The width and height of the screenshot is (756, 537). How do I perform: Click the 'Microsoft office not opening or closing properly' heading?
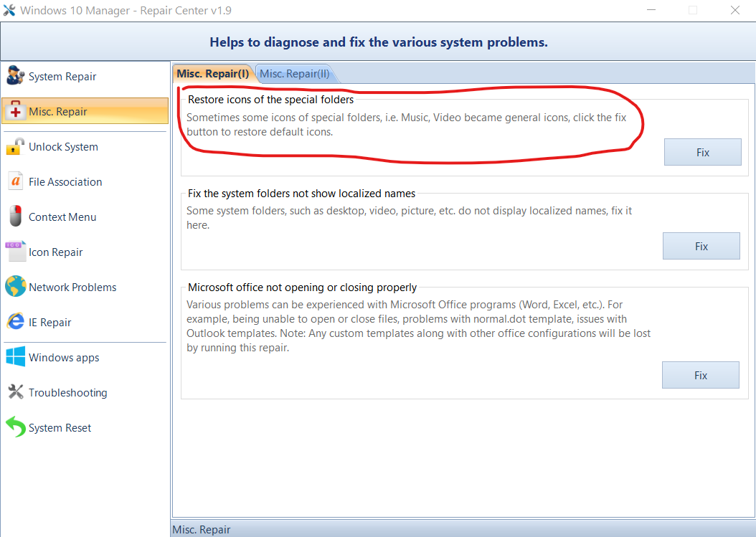point(302,287)
